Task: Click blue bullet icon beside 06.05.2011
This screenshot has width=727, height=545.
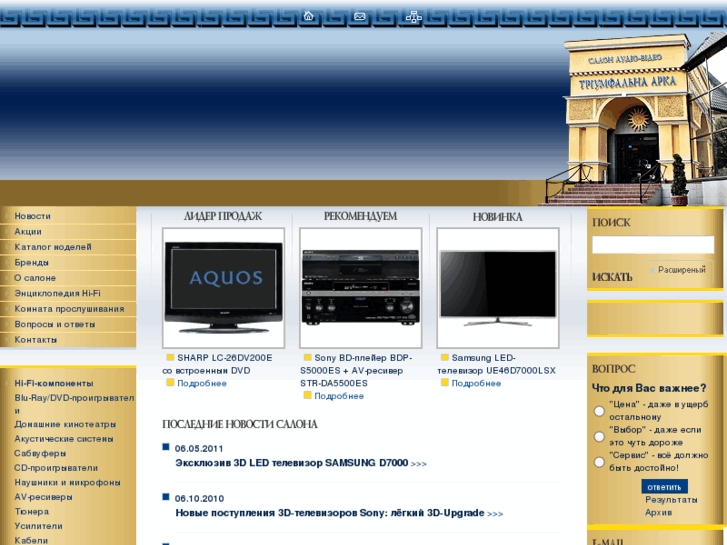Action: [x=166, y=447]
